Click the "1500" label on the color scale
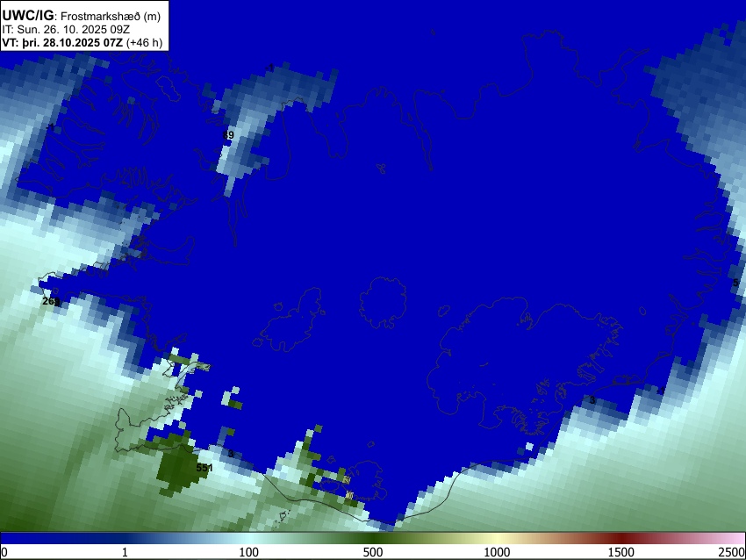746x560 pixels. (x=621, y=552)
